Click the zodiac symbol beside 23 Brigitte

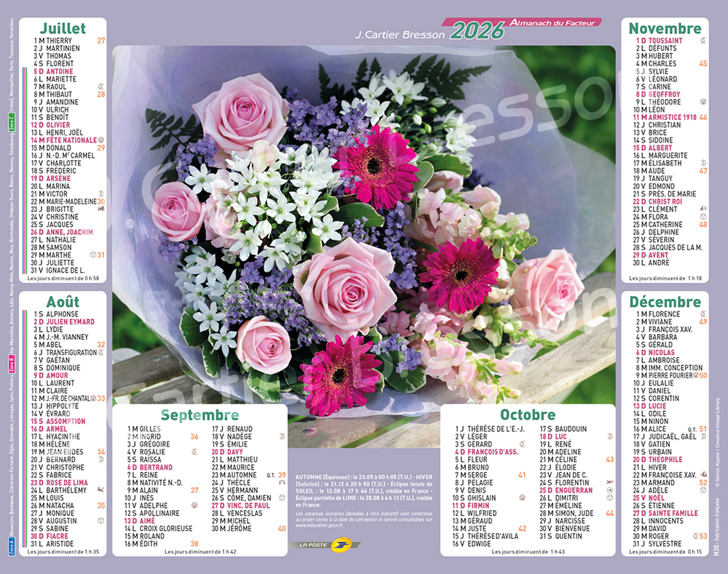coord(100,209)
